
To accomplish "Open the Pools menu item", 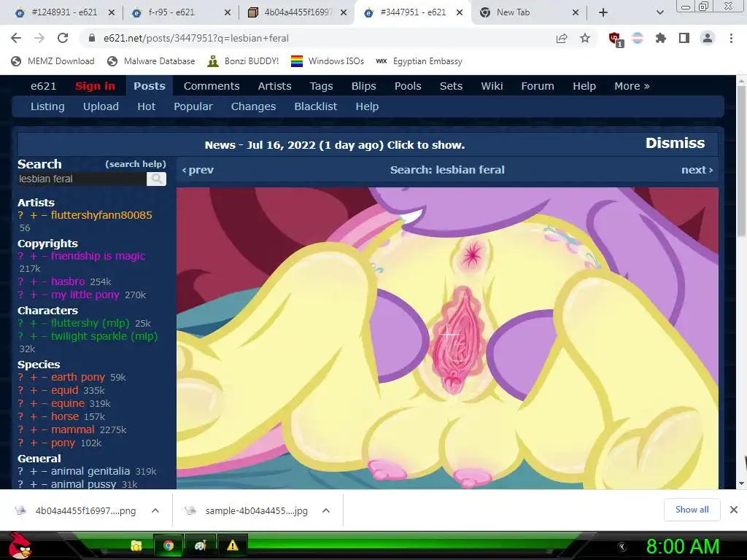I will (x=408, y=86).
